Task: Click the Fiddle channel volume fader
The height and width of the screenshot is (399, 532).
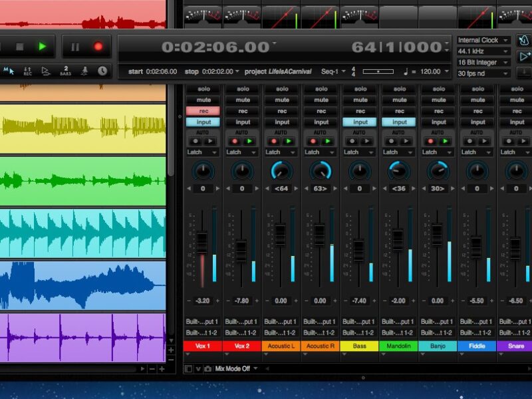Action: click(476, 246)
